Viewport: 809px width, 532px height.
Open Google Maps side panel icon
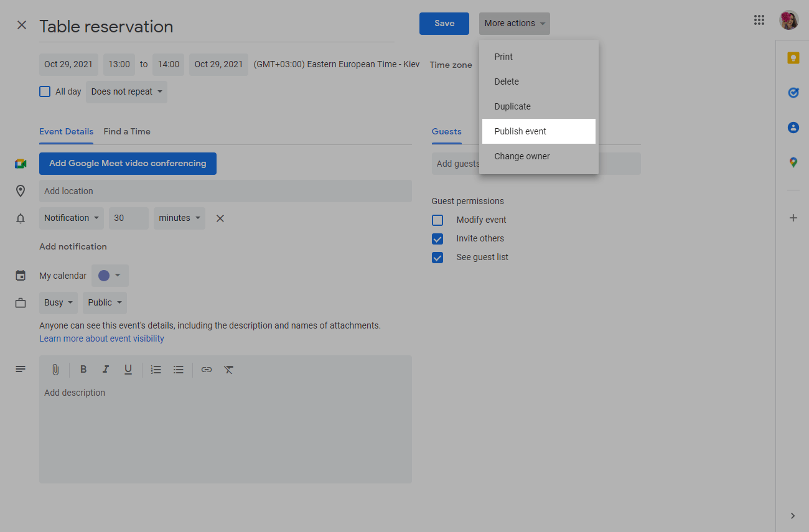click(793, 162)
